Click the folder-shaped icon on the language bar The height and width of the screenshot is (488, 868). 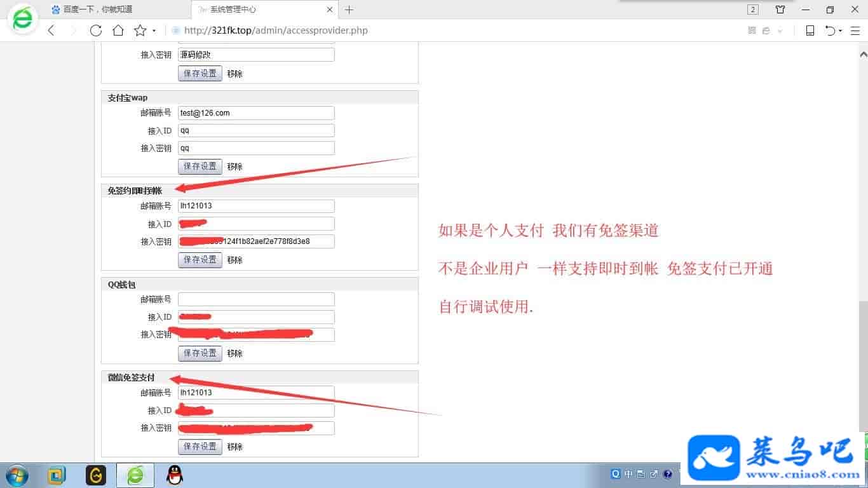click(x=641, y=474)
